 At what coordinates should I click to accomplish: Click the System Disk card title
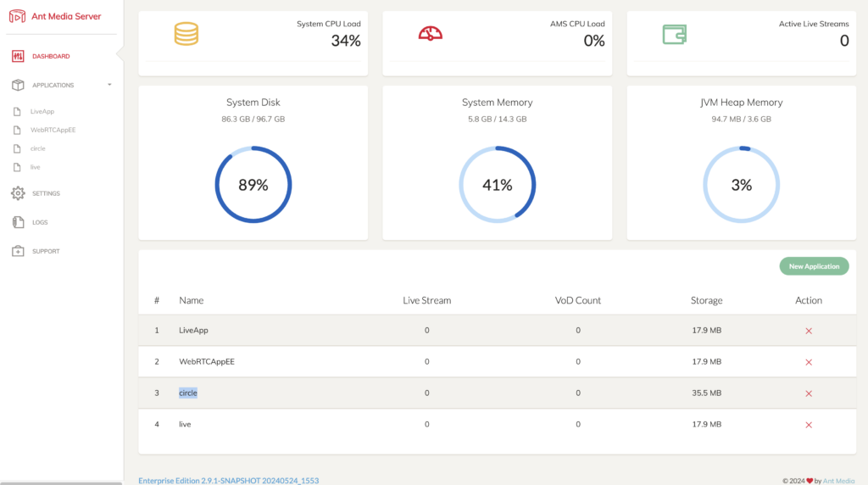coord(253,103)
